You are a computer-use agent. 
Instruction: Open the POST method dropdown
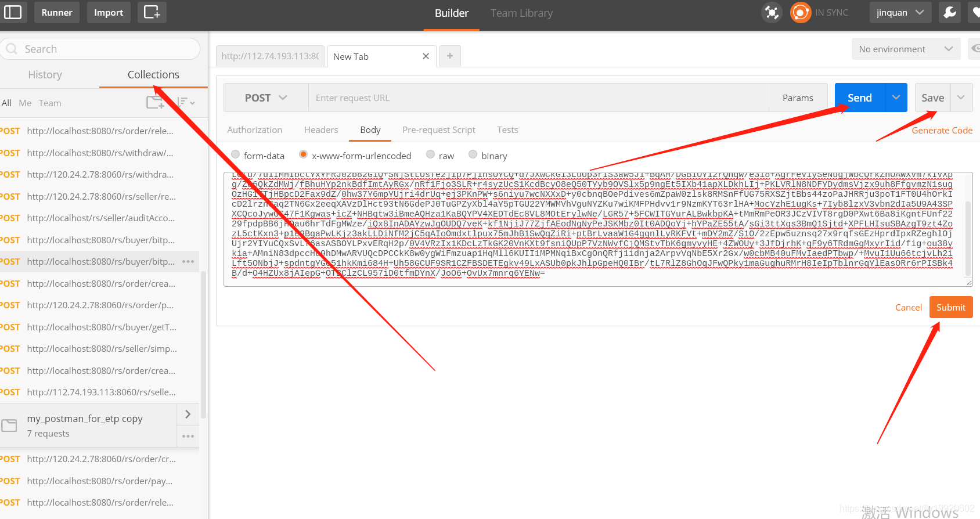click(266, 98)
